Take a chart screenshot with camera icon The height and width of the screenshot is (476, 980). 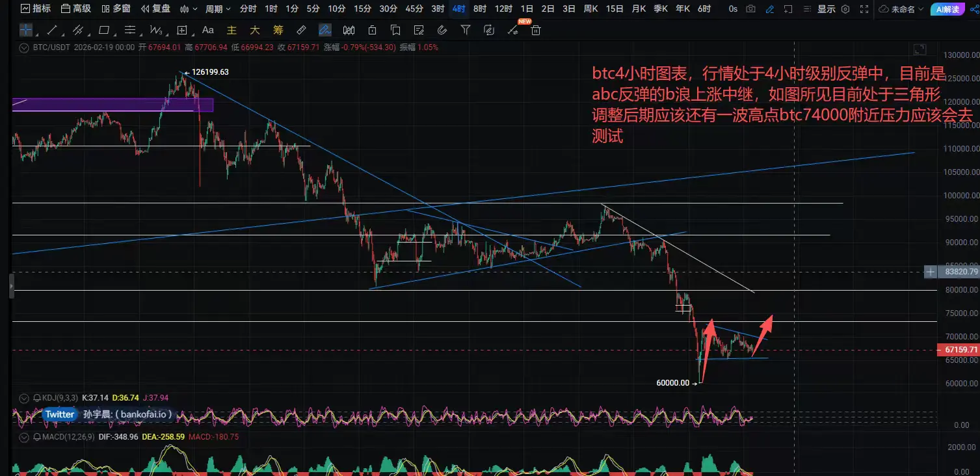point(751,9)
